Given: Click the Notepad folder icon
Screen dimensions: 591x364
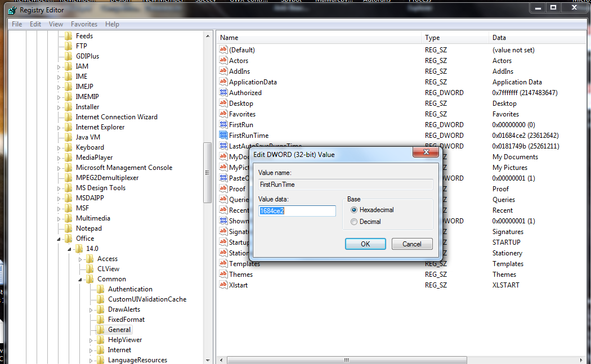Looking at the screenshot, I should pyautogui.click(x=69, y=228).
